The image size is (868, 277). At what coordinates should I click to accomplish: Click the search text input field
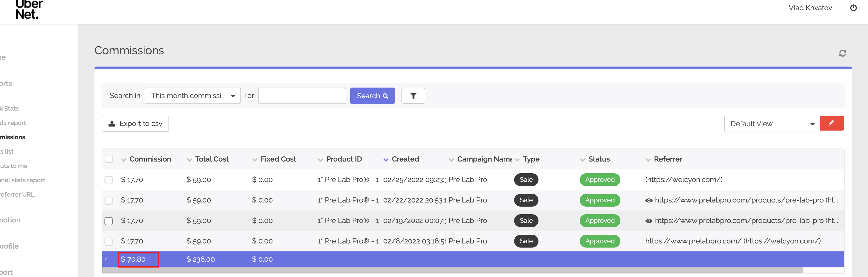click(x=302, y=96)
